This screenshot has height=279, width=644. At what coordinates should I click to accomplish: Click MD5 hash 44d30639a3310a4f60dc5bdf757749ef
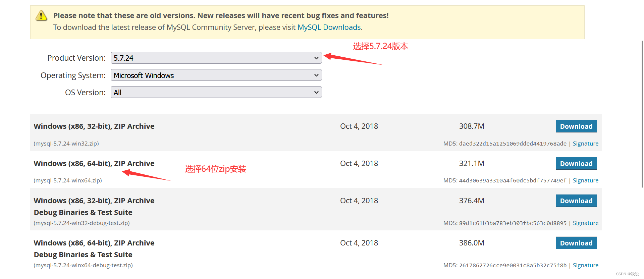[513, 180]
